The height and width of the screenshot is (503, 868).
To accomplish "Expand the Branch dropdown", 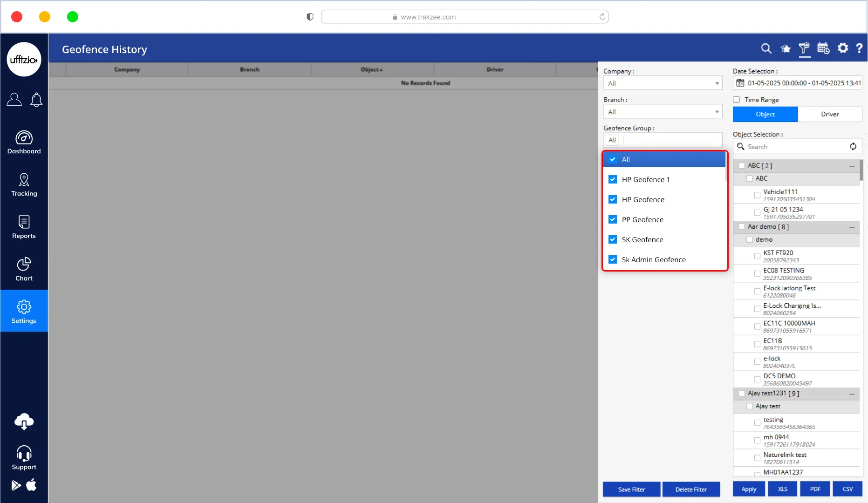I will click(x=663, y=112).
